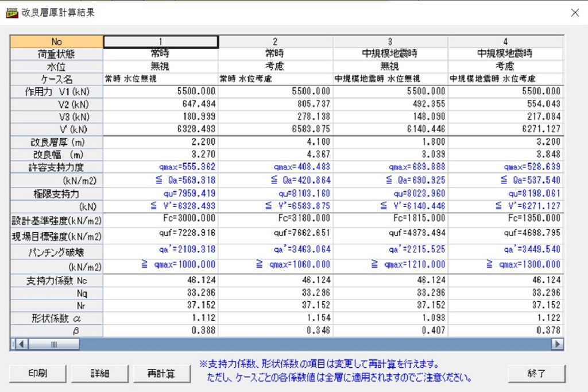
Task: Click the application icon in title bar
Action: 12,13
